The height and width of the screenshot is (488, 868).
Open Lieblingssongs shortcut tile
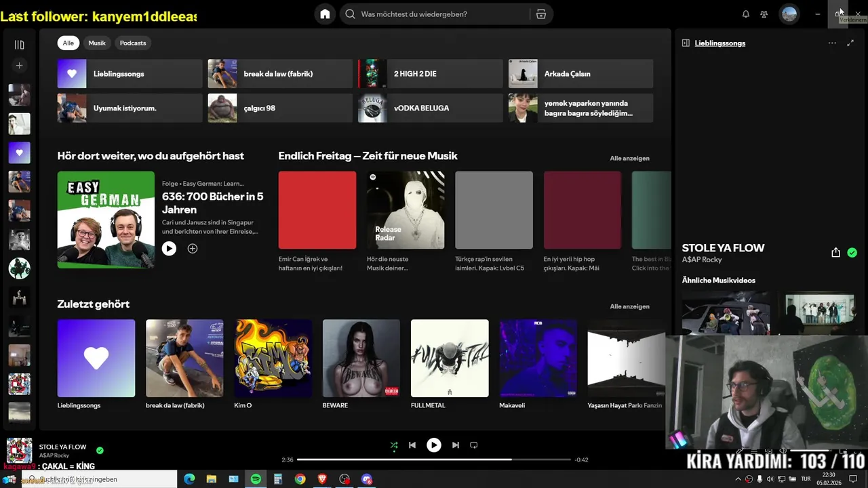130,74
